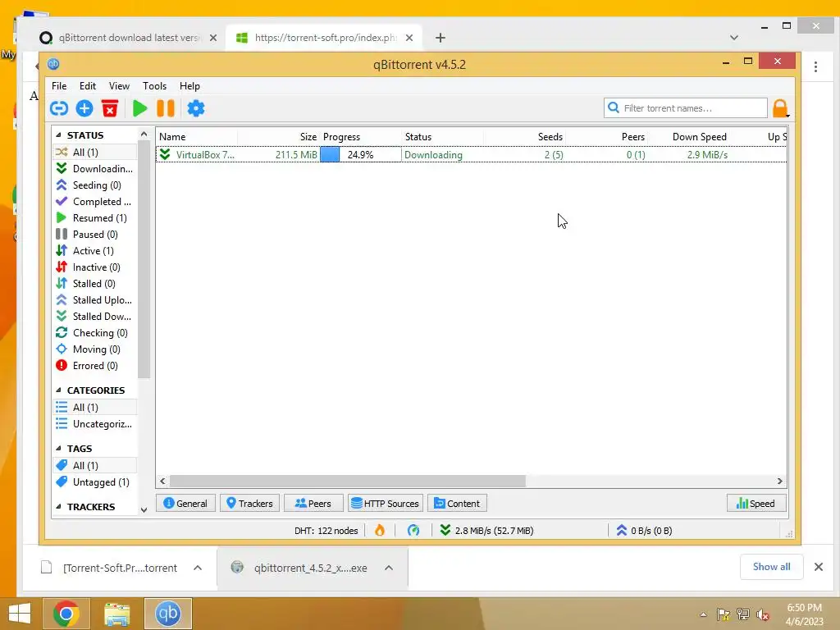Collapse the STATUS section
Viewport: 840px width, 630px height.
pyautogui.click(x=58, y=135)
